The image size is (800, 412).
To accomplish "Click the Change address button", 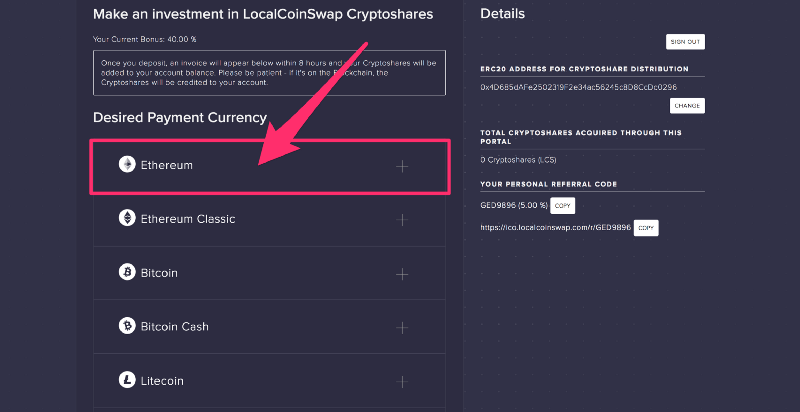I will (x=686, y=105).
